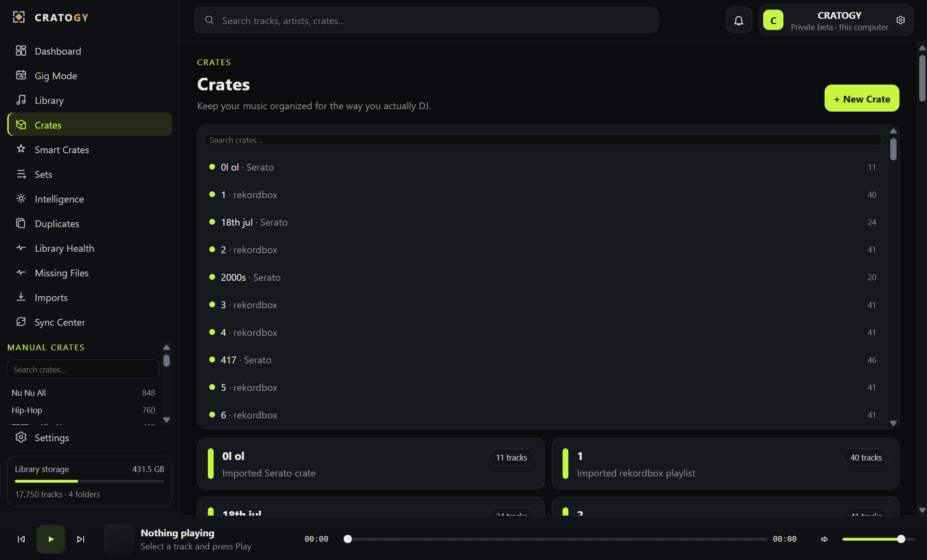This screenshot has height=560, width=927.
Task: Open the notifications bell
Action: click(739, 20)
